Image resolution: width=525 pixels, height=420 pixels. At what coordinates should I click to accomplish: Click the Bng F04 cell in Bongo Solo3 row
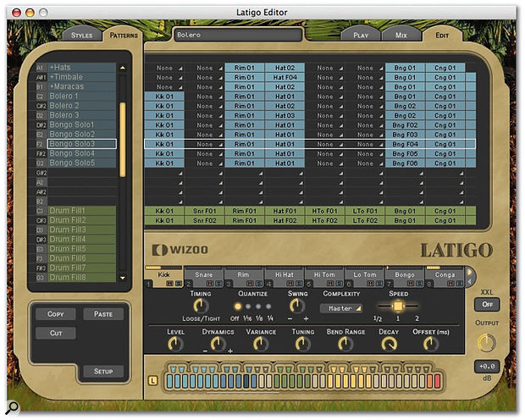[405, 144]
